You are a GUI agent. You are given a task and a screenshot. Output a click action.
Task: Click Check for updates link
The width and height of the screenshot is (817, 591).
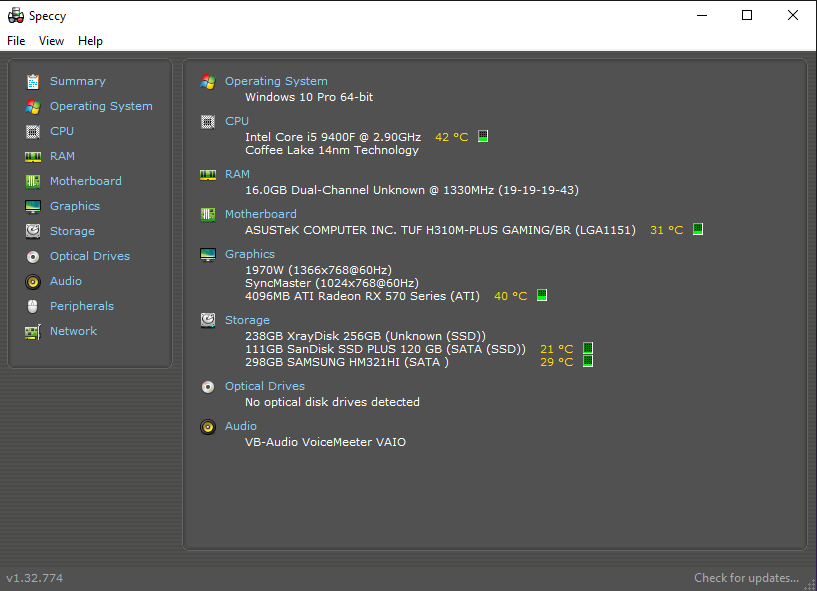pyautogui.click(x=746, y=578)
